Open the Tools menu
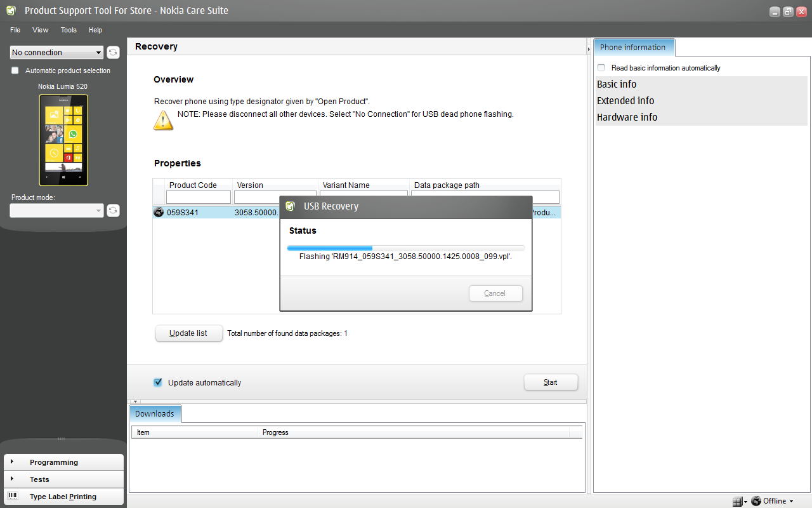Screen dimensions: 812x508 point(69,30)
